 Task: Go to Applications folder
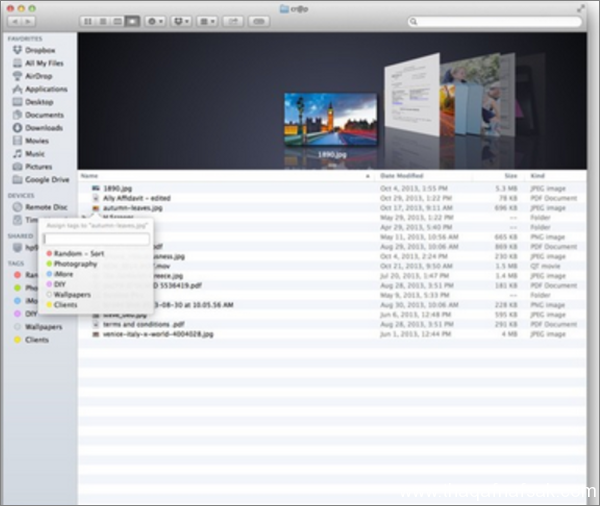point(40,89)
